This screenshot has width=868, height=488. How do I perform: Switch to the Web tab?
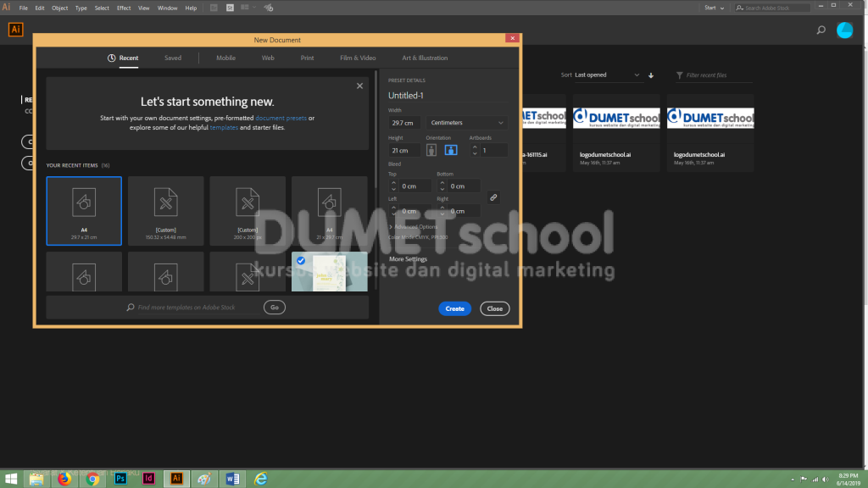pyautogui.click(x=268, y=58)
